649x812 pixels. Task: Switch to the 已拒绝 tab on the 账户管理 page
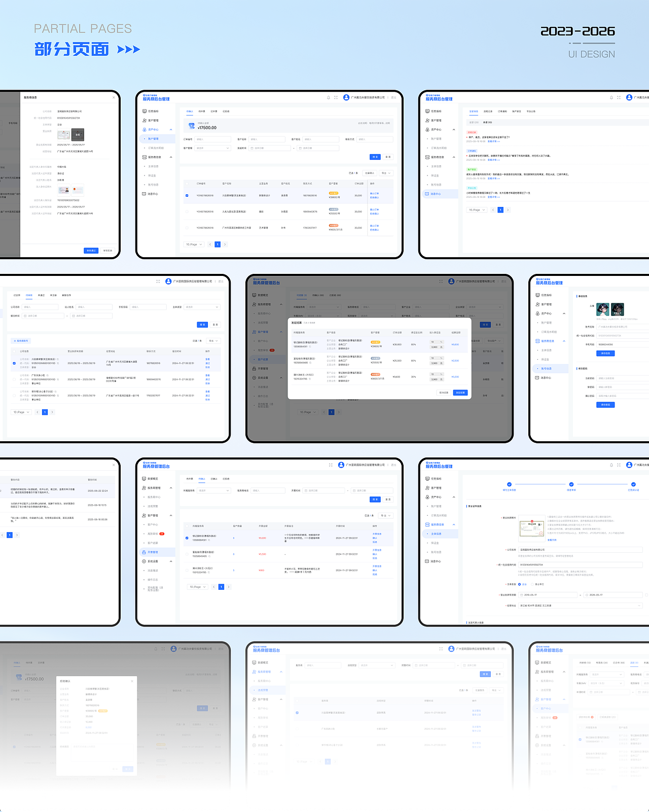(x=226, y=111)
